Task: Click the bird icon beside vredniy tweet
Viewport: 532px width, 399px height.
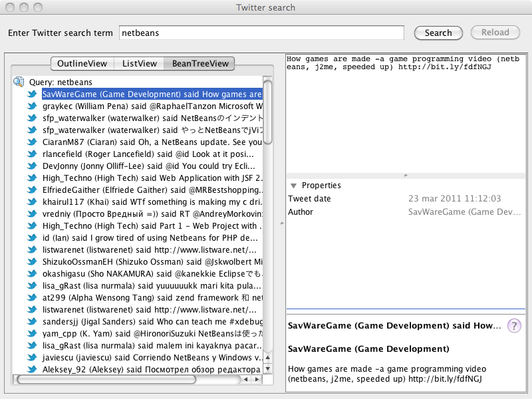Action: [x=32, y=213]
